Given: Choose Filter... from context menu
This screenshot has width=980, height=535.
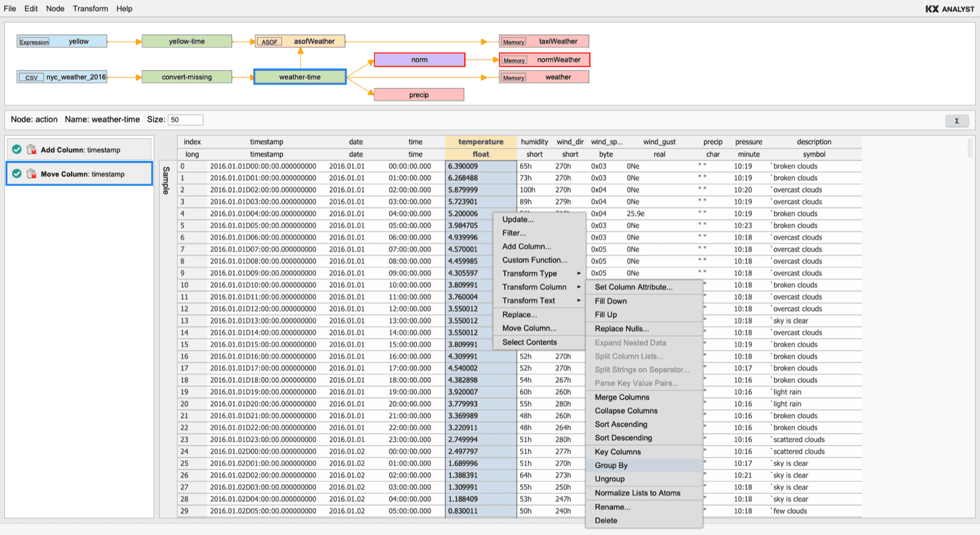Looking at the screenshot, I should [x=539, y=233].
